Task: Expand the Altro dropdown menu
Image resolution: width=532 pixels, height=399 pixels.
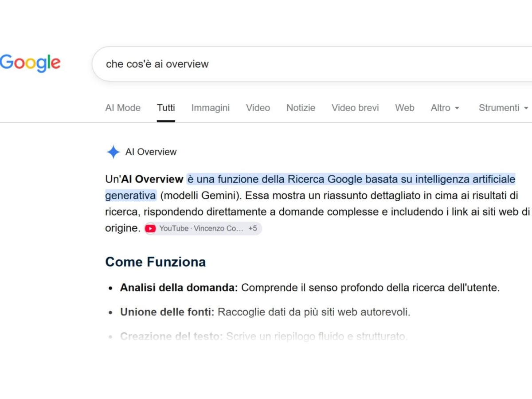Action: (445, 108)
